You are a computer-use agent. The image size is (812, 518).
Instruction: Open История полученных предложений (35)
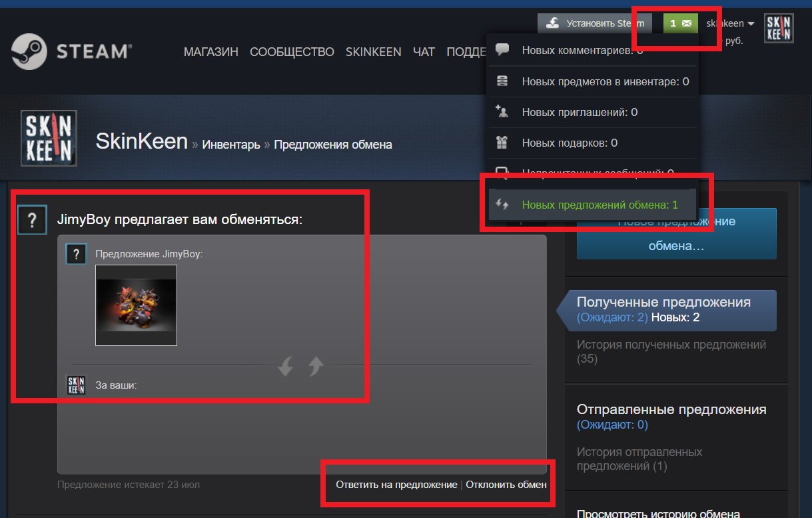[671, 352]
